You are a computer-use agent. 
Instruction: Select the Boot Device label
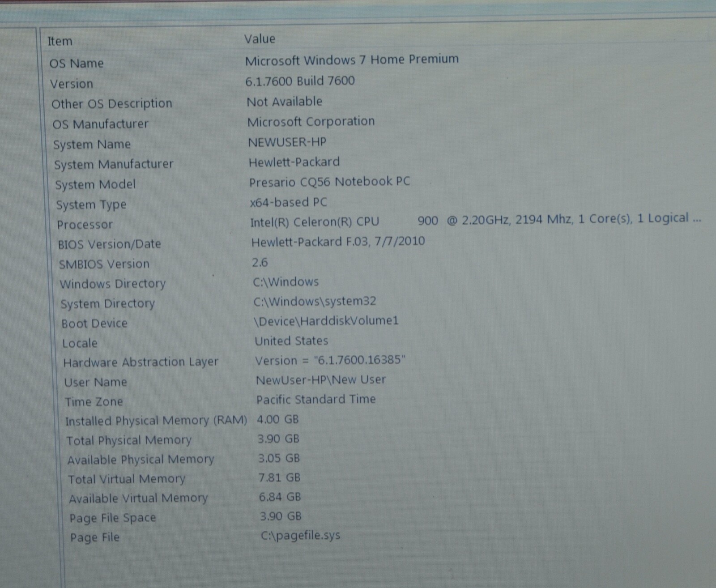94,324
